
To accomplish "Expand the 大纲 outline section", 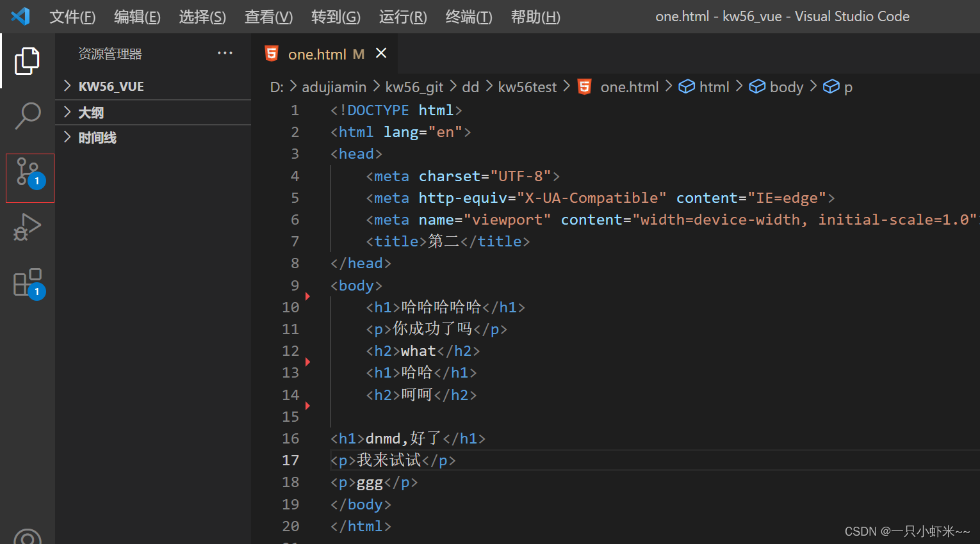I will point(154,113).
